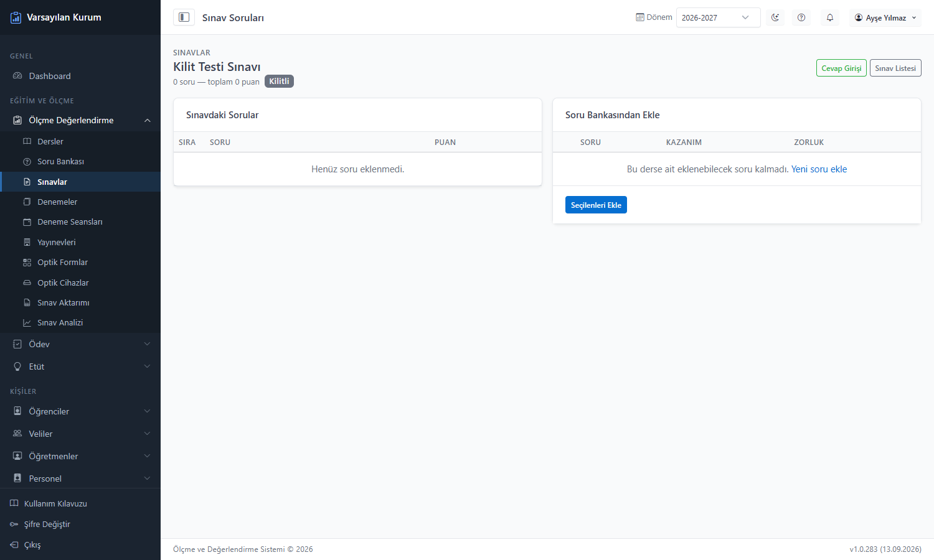The image size is (934, 560).
Task: Expand the Ödev menu
Action: pos(80,344)
